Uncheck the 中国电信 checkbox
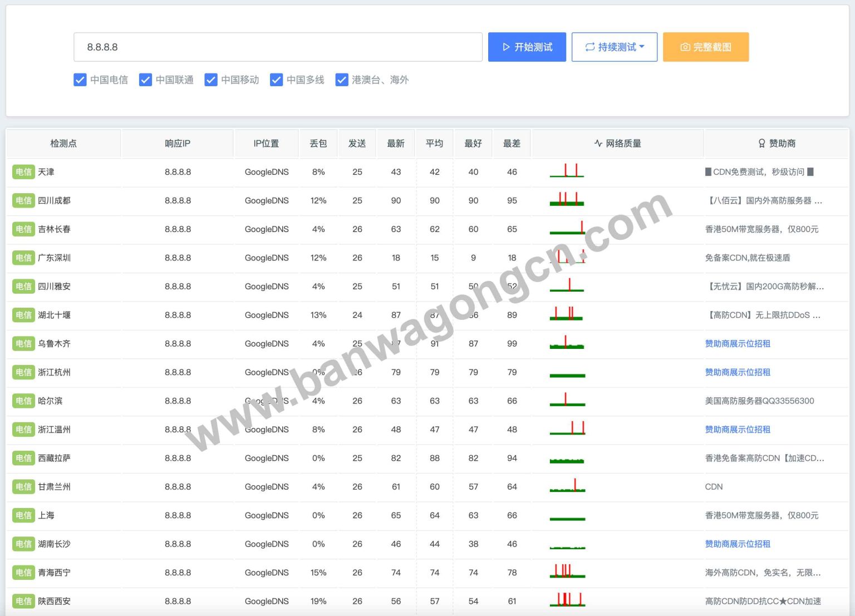Viewport: 855px width, 616px height. [x=80, y=80]
